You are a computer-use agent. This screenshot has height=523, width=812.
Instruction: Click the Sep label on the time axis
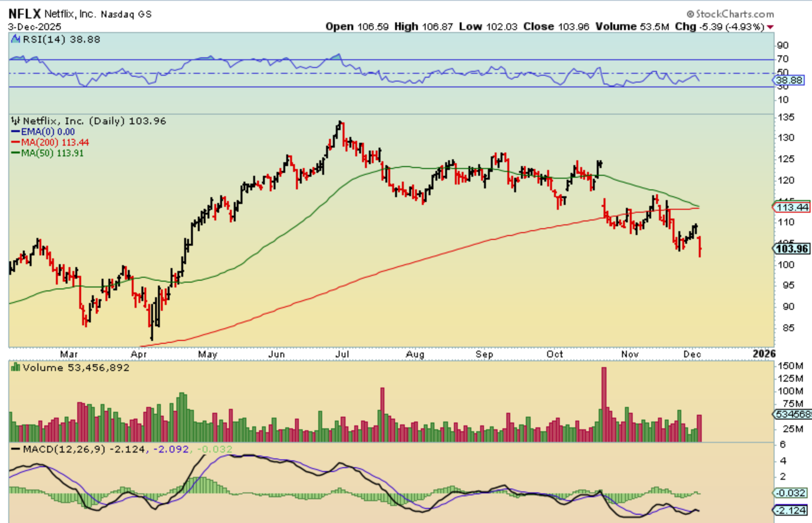[484, 354]
